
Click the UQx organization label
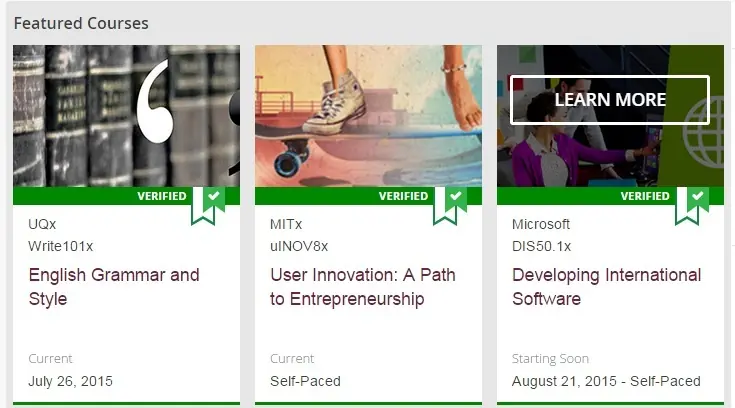coord(43,224)
